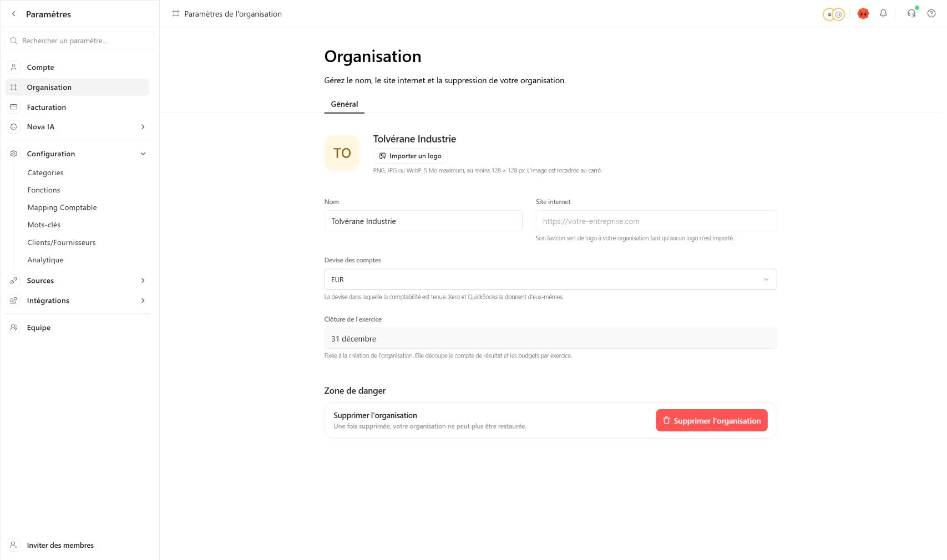The height and width of the screenshot is (560, 947).
Task: Open the Mapping Comptable settings page
Action: 62,207
